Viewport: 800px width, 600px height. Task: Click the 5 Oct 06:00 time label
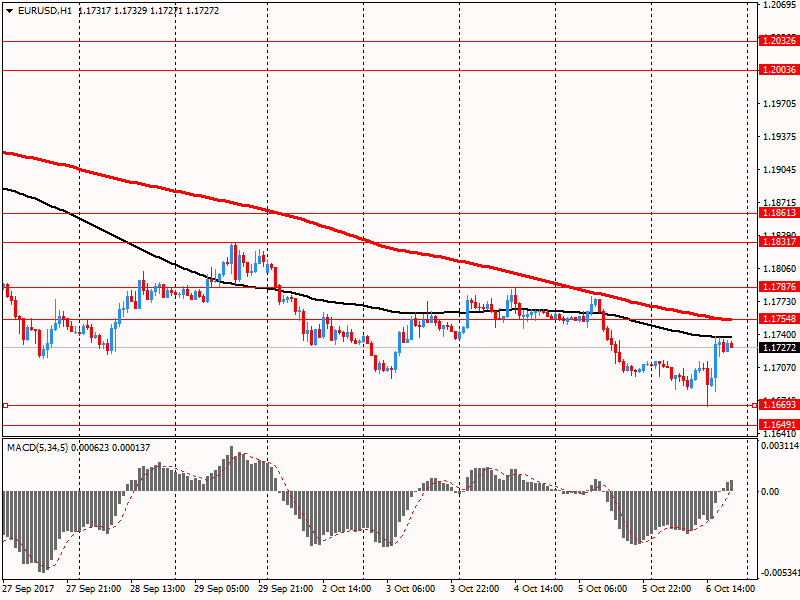pos(603,589)
